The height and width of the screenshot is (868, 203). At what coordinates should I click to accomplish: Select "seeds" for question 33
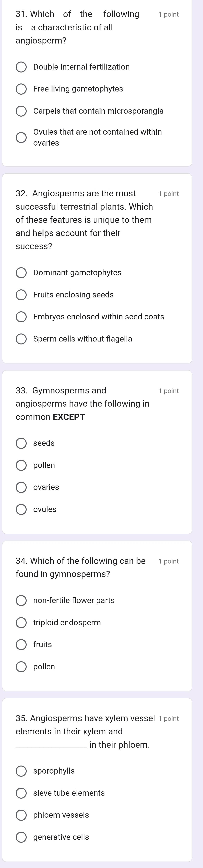click(22, 443)
